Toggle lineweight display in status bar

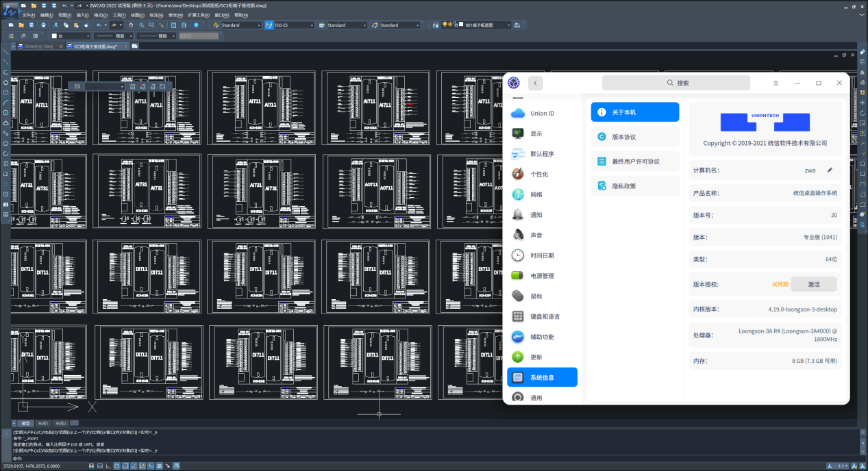click(160, 466)
